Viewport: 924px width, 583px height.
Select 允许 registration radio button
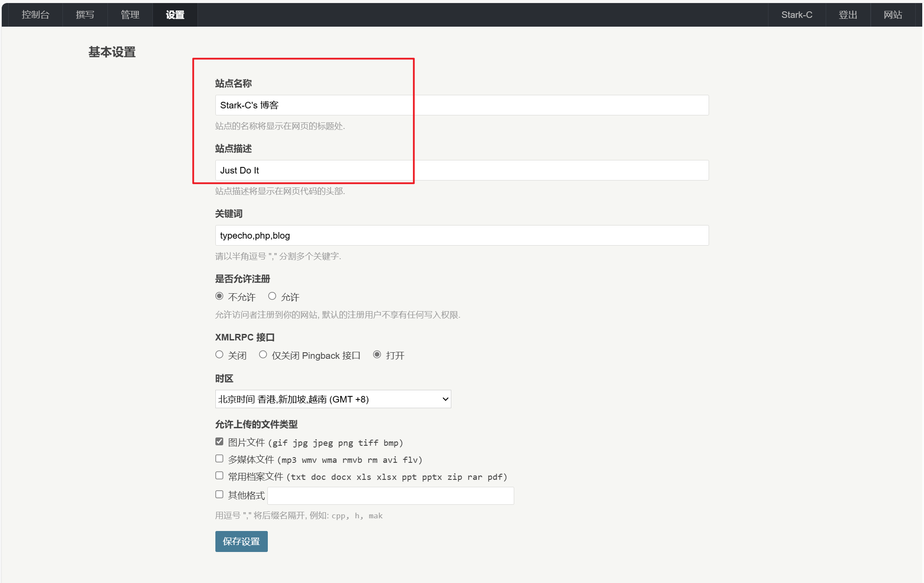pos(272,296)
